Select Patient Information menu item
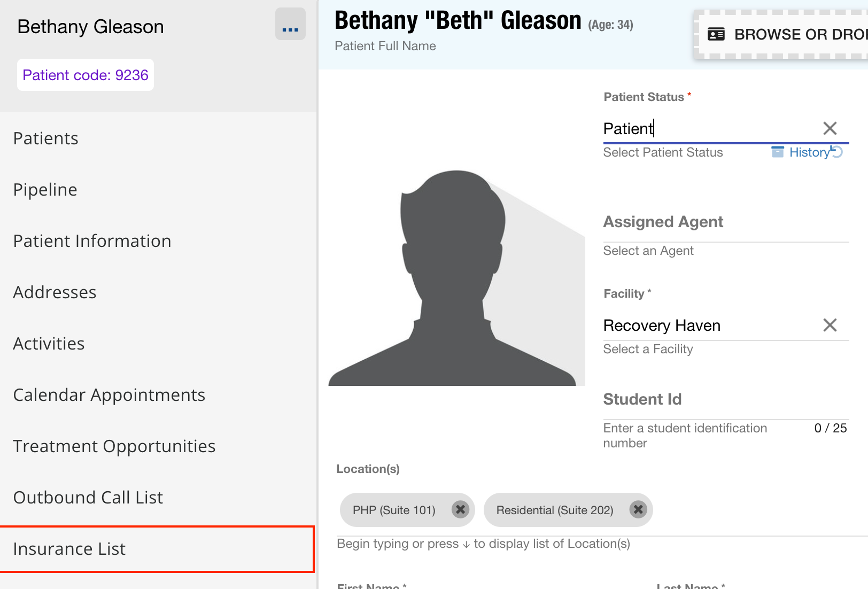 [x=92, y=241]
